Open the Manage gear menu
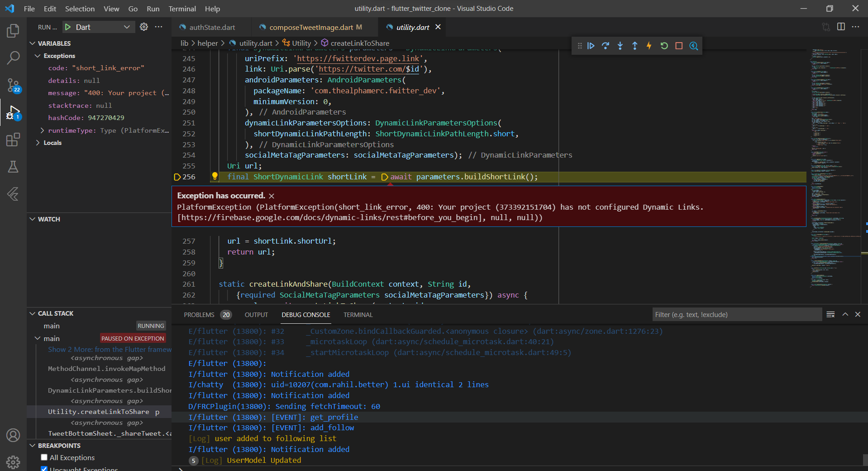 13,462
